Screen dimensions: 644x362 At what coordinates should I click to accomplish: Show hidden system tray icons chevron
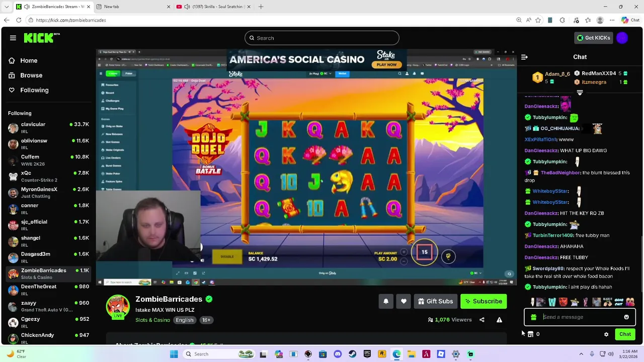tap(581, 354)
